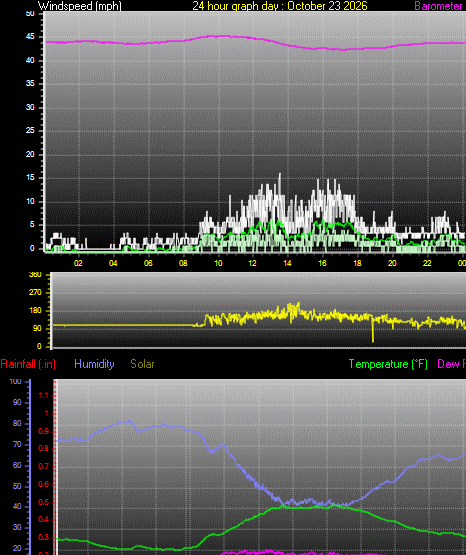Click the '02' hour label on the wind graph

coord(78,263)
